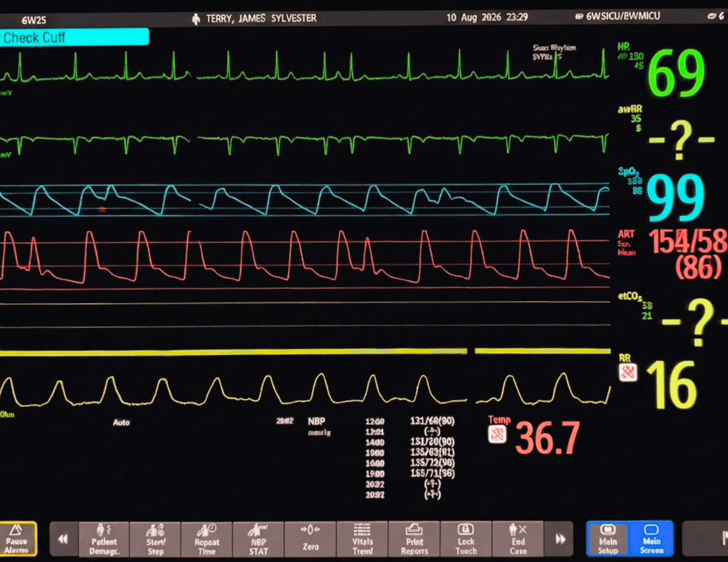Image resolution: width=728 pixels, height=562 pixels.
Task: Select the cyan SpO2 pleth waveform
Action: 305,200
